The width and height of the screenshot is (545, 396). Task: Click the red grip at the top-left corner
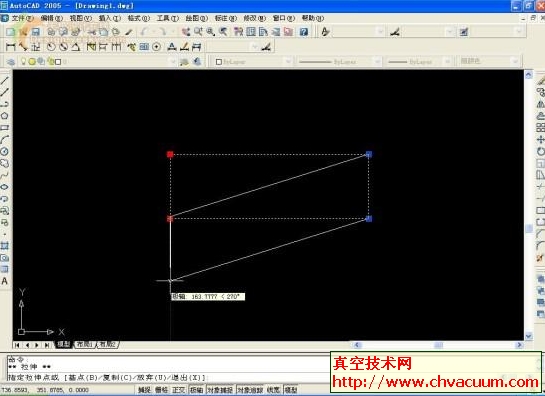pos(170,154)
